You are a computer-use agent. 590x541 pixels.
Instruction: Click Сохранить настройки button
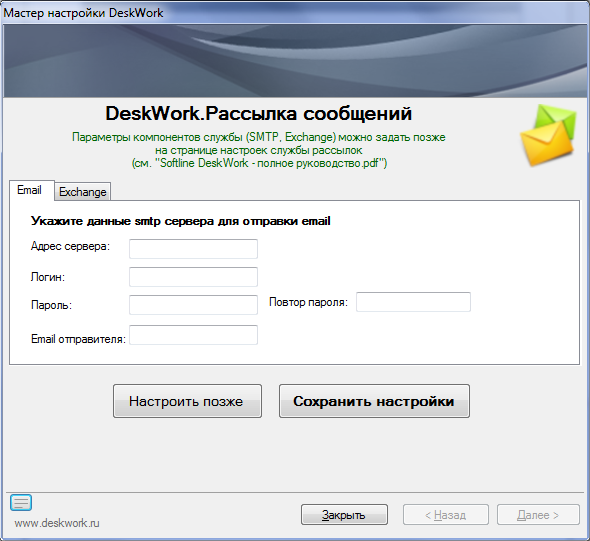click(374, 401)
